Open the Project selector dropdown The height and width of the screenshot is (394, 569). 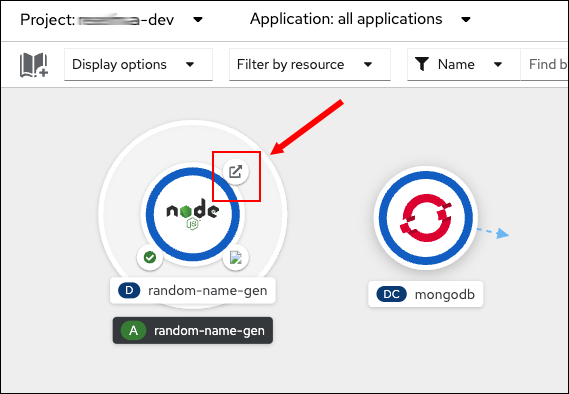click(111, 19)
